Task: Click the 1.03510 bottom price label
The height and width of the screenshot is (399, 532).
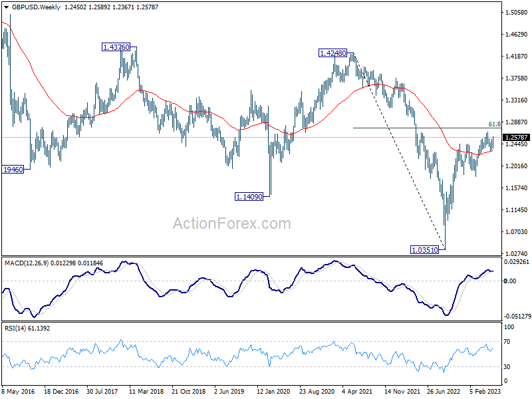Action: click(x=424, y=250)
